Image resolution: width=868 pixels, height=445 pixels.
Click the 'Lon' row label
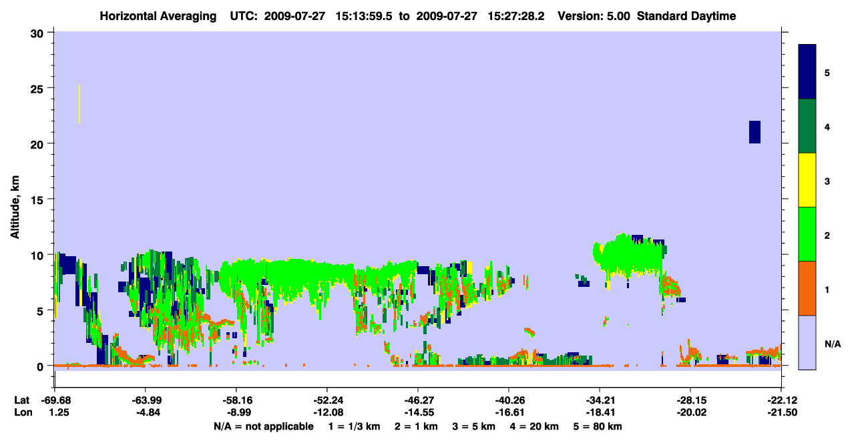coord(22,413)
